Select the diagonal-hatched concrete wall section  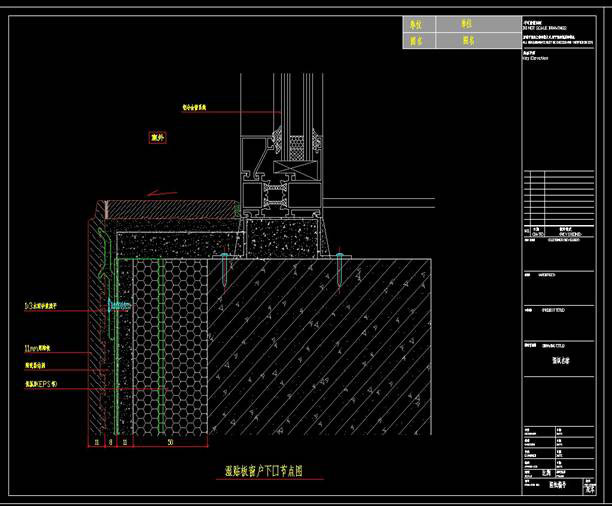coord(320,347)
